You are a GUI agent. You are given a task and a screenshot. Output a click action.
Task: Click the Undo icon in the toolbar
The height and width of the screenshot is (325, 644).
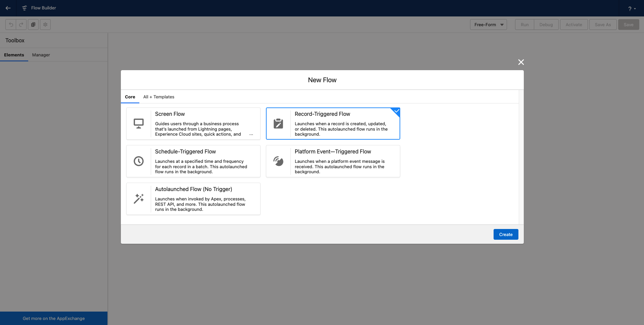click(11, 24)
